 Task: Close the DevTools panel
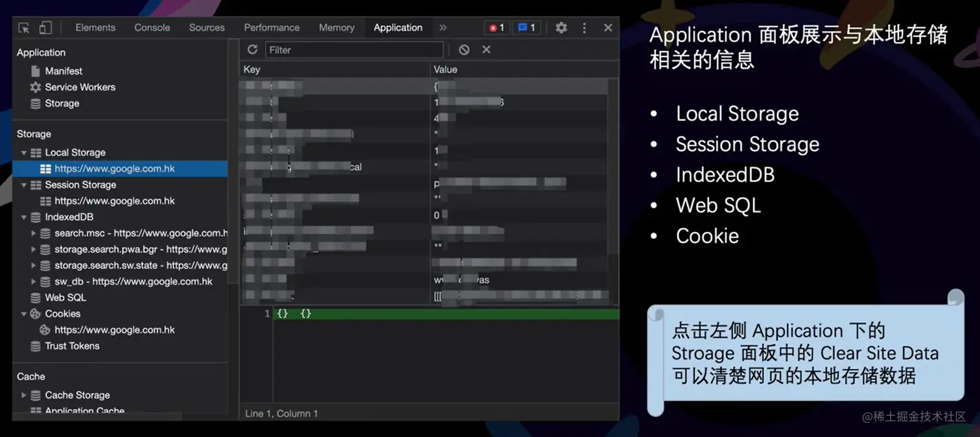[x=608, y=28]
